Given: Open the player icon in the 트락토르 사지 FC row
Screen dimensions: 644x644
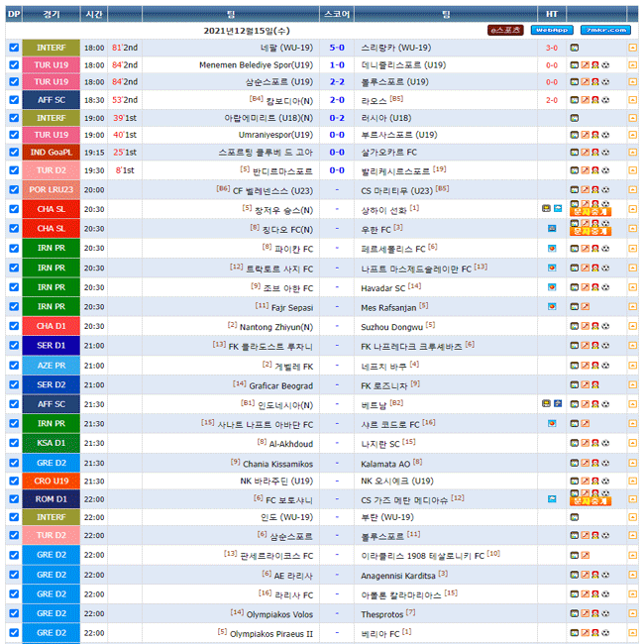Looking at the screenshot, I should (x=595, y=268).
